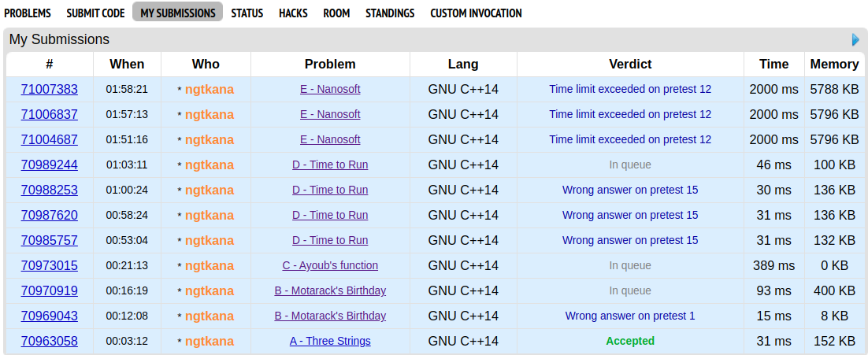
Task: Open problem C - Ayoub's function
Action: [330, 265]
